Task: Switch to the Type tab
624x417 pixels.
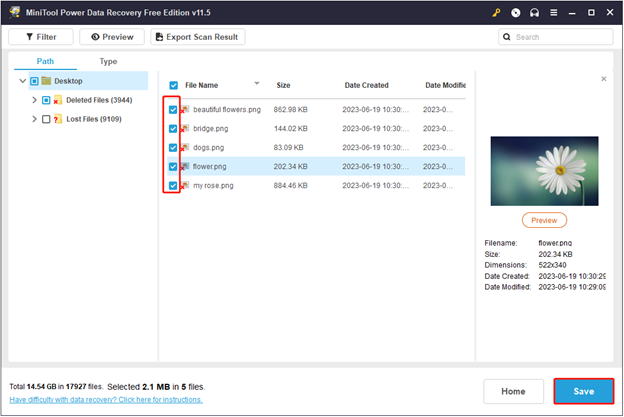Action: pyautogui.click(x=108, y=62)
